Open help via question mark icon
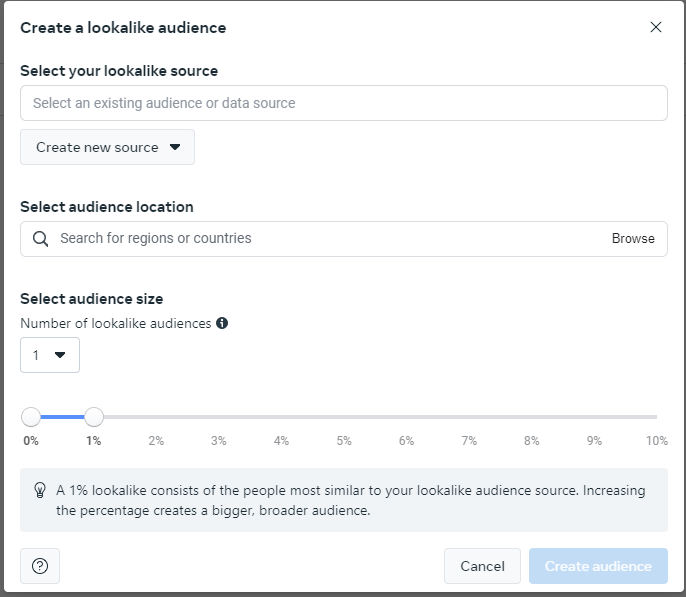The width and height of the screenshot is (686, 597). click(40, 566)
